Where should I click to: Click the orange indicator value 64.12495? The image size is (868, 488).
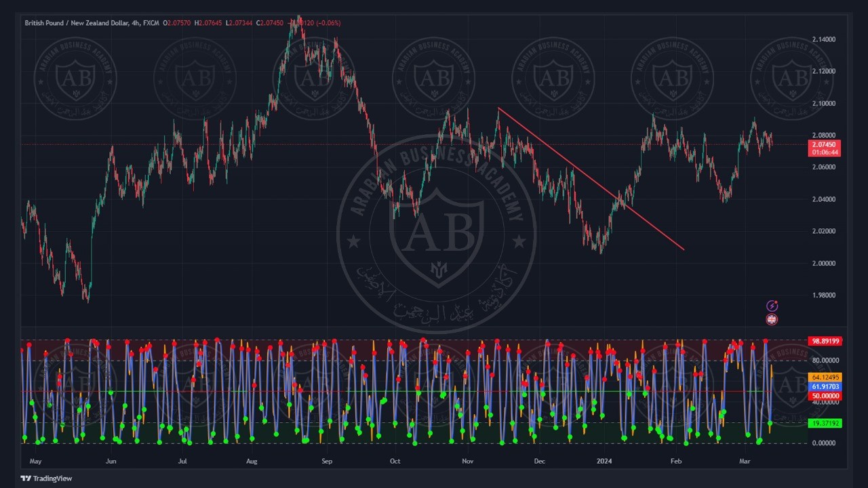(x=825, y=378)
